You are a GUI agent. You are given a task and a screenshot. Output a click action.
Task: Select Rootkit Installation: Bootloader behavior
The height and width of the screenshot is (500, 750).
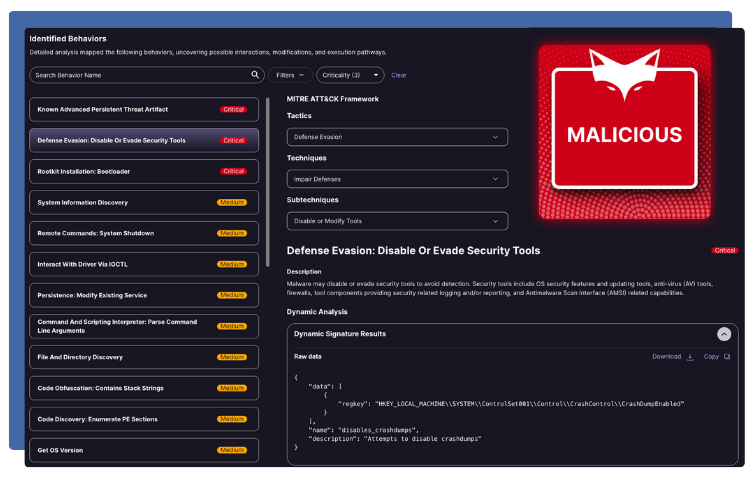click(x=143, y=171)
